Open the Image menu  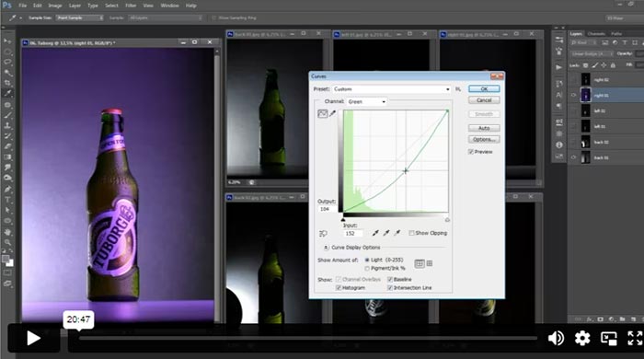(x=55, y=6)
